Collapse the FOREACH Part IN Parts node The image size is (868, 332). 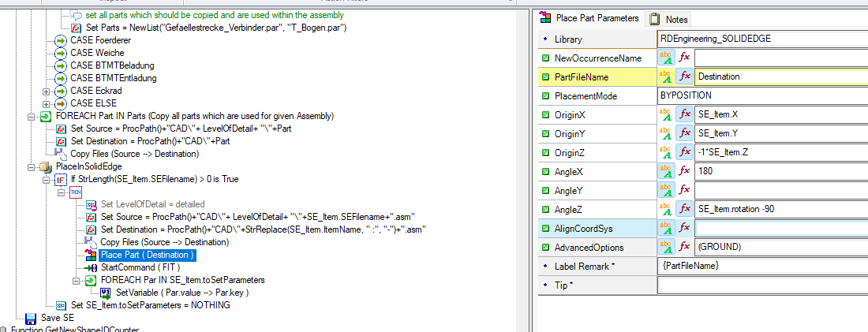coord(31,116)
